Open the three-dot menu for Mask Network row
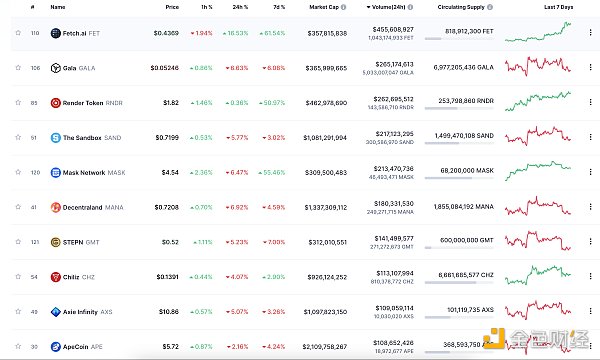This screenshot has width=600, height=360. 590,172
